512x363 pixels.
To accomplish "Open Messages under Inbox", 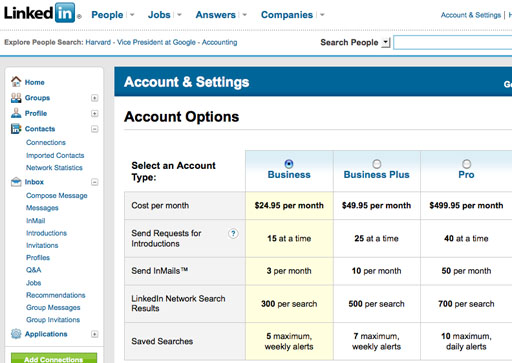I will 42,208.
